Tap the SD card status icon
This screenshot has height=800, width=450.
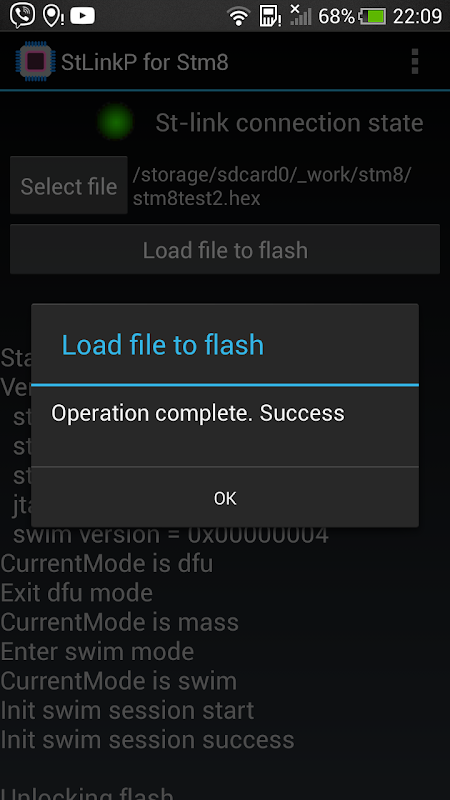click(x=267, y=16)
